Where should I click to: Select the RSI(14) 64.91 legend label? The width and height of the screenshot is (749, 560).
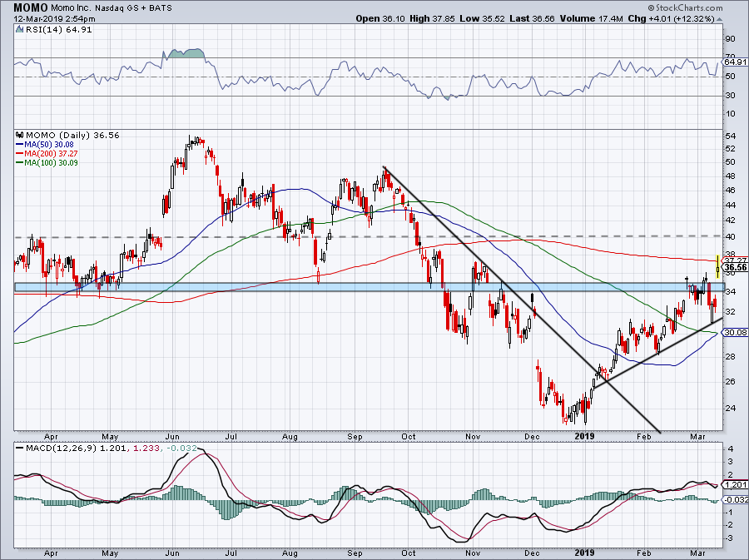point(59,29)
